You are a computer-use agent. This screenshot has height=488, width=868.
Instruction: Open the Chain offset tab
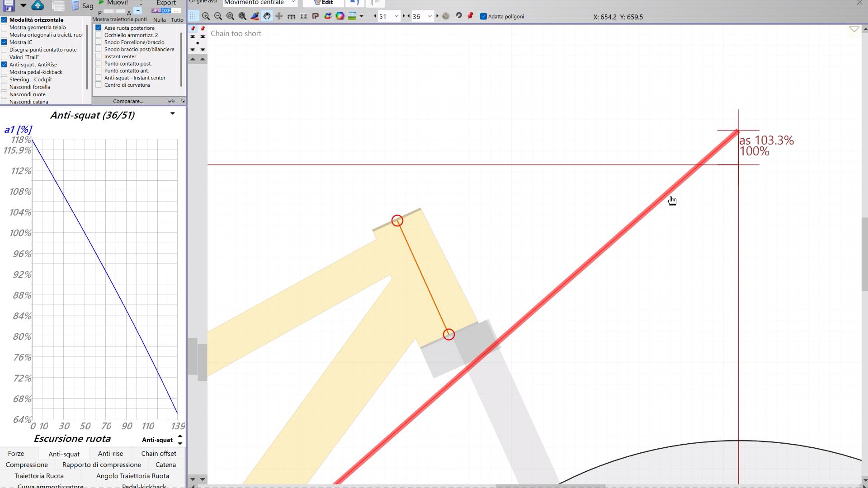159,453
